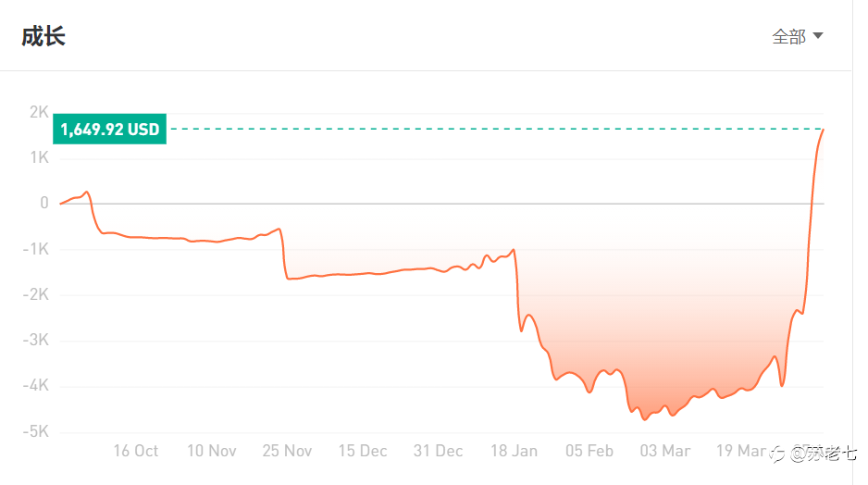Click the -3K y-axis label
This screenshot has height=485, width=868.
pos(36,340)
